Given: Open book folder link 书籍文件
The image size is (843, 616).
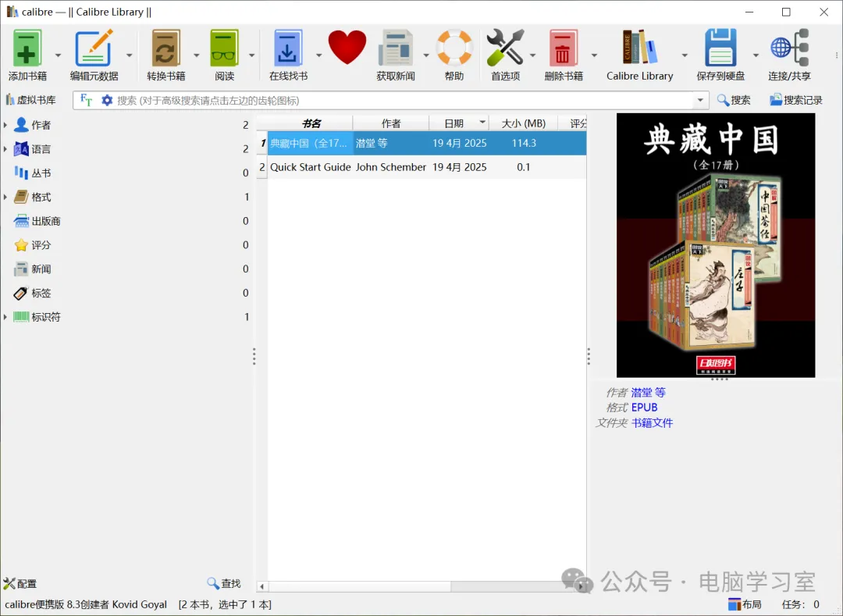Looking at the screenshot, I should (x=652, y=423).
